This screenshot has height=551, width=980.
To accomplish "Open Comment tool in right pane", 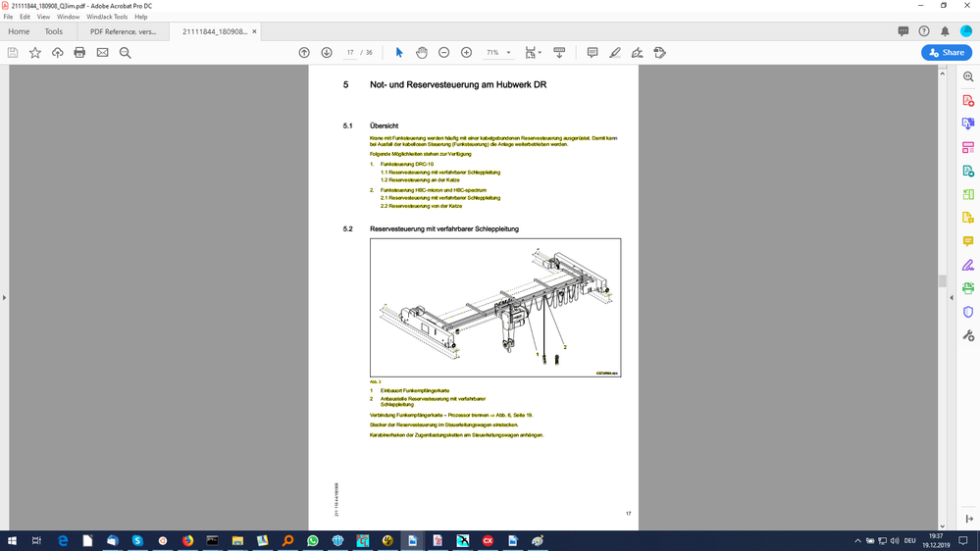I will tap(968, 241).
